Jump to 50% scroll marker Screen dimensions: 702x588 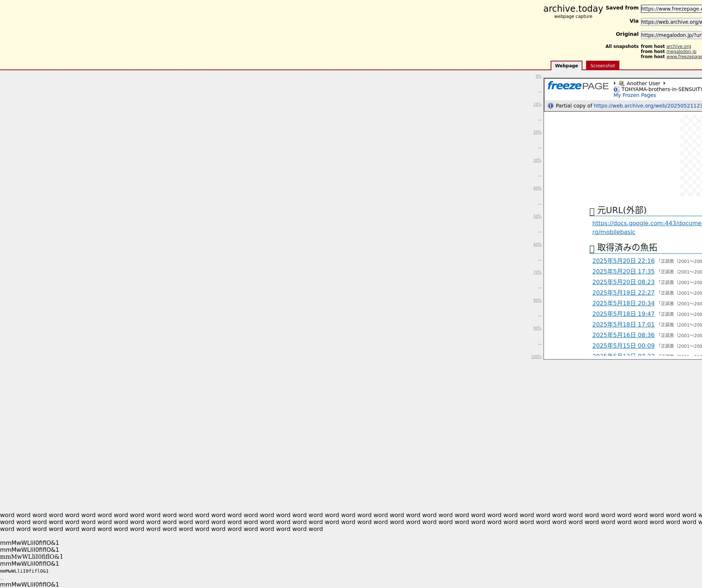tap(537, 216)
